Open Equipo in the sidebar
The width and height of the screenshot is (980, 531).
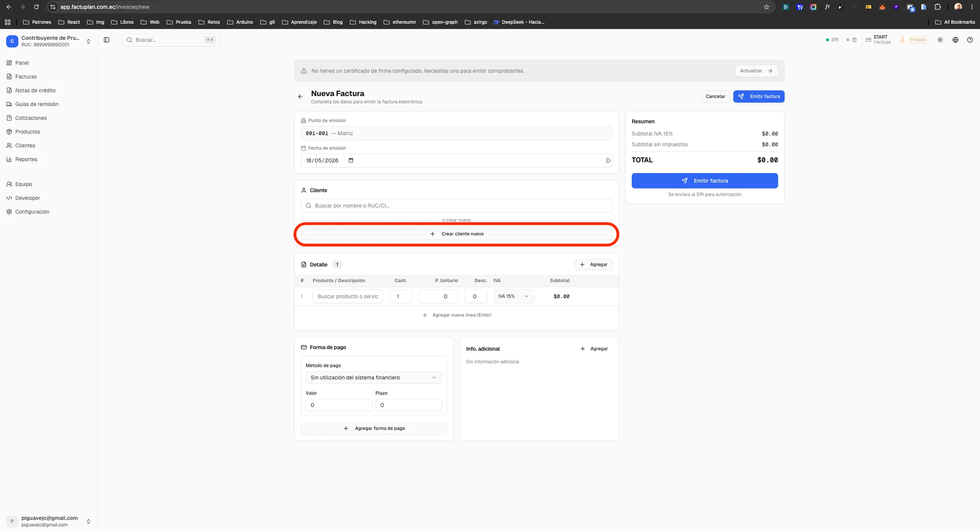tap(24, 184)
